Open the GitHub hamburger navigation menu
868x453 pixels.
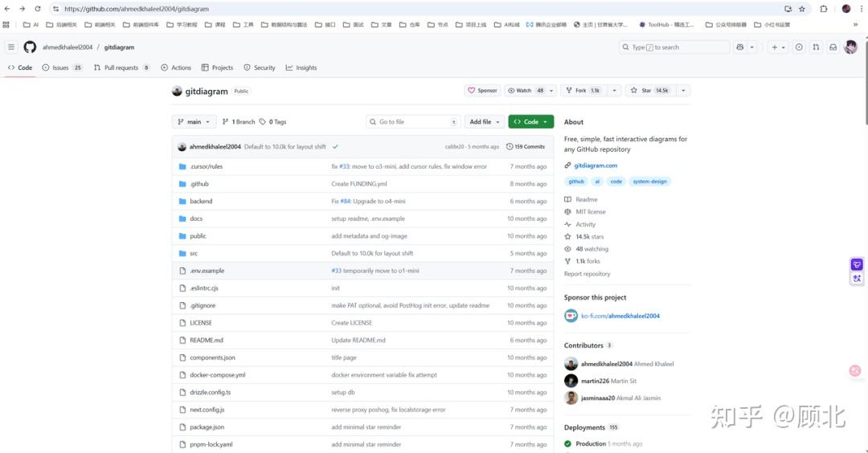coord(11,47)
